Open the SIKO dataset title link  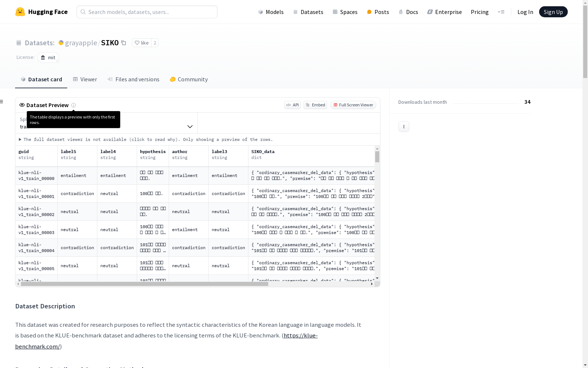[x=110, y=43]
